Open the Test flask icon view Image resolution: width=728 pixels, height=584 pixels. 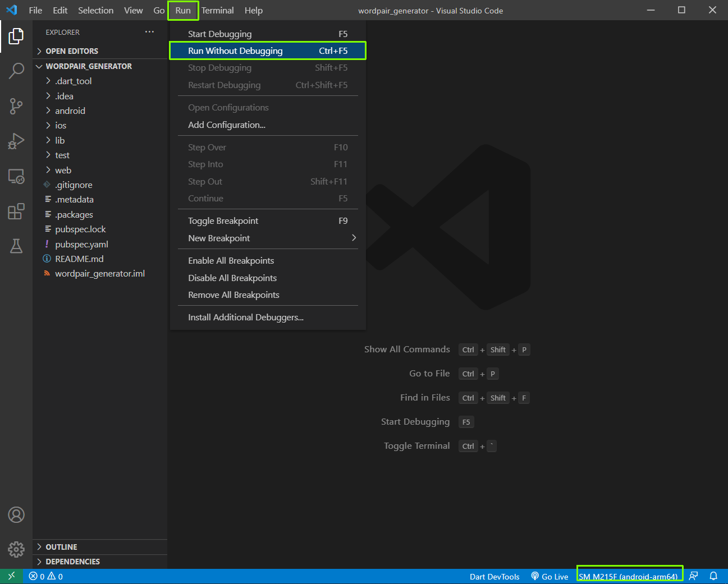(x=16, y=246)
